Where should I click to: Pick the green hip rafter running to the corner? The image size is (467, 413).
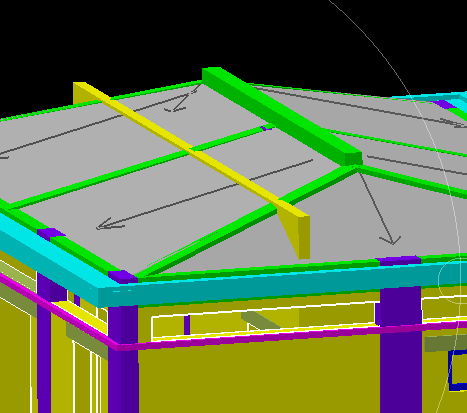click(247, 222)
